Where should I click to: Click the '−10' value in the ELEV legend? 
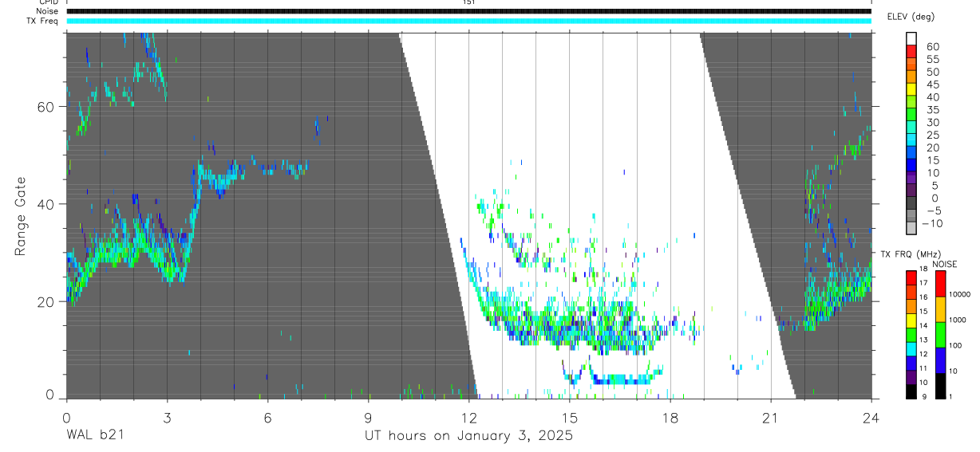(x=931, y=223)
